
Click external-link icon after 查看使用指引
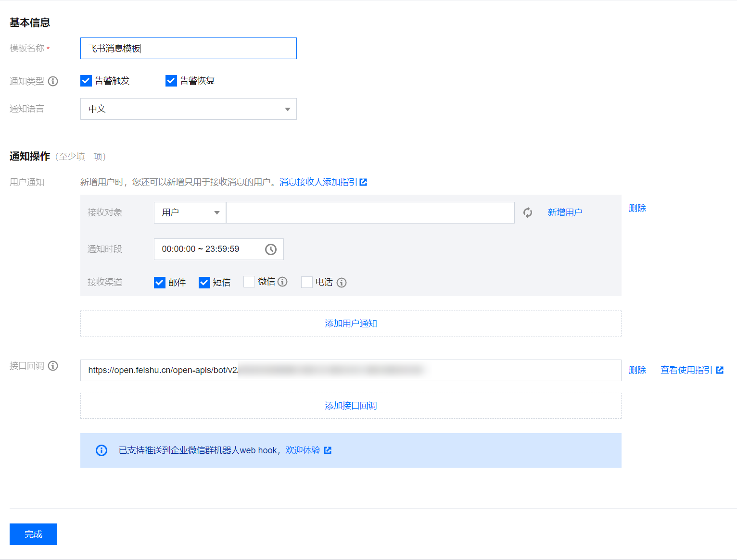click(720, 370)
